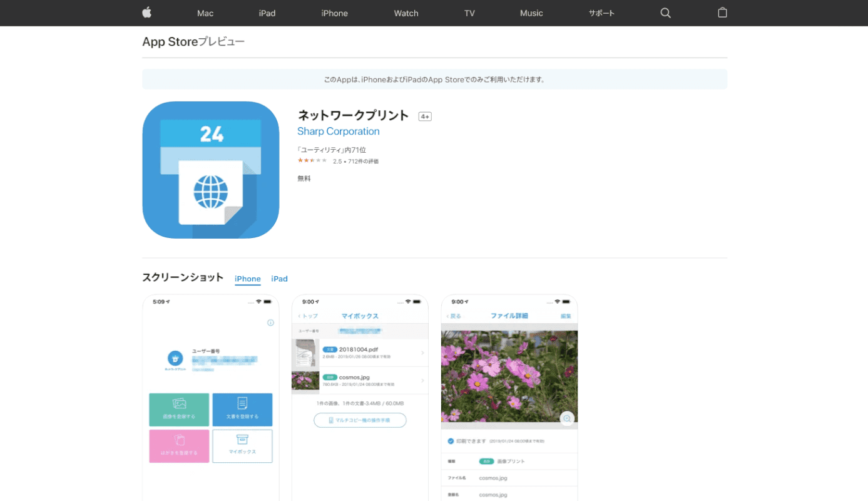
Task: Click the cosmos.jpg small thumbnail in list
Action: pyautogui.click(x=306, y=381)
